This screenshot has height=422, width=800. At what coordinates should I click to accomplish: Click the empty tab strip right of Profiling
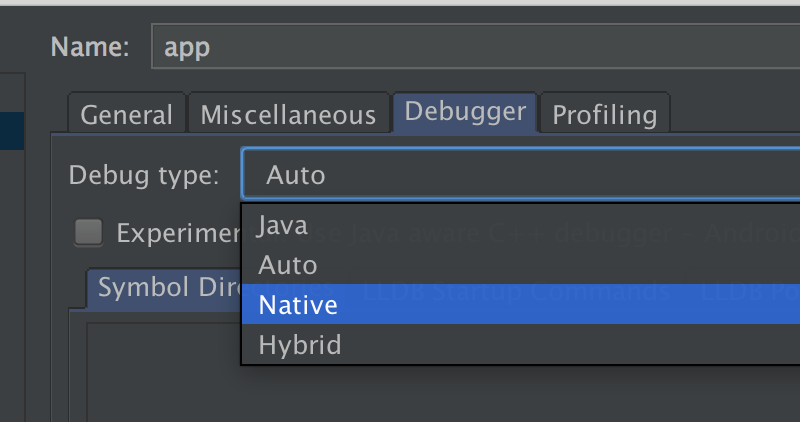coord(735,113)
